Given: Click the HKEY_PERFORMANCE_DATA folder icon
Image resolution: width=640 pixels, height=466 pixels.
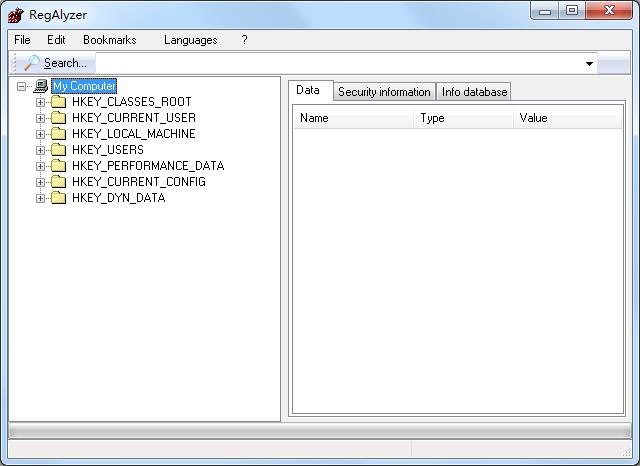Looking at the screenshot, I should [x=58, y=166].
